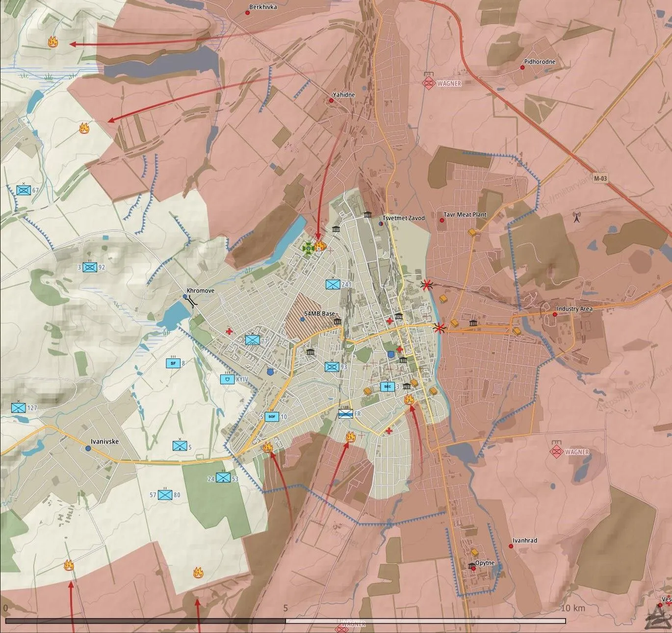The width and height of the screenshot is (672, 633).
Task: Click the unit marker labeled 241
Action: [x=333, y=284]
